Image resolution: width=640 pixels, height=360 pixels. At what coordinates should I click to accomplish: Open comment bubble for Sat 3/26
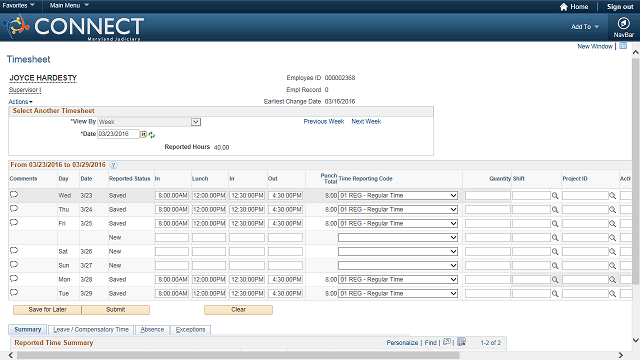coord(14,251)
